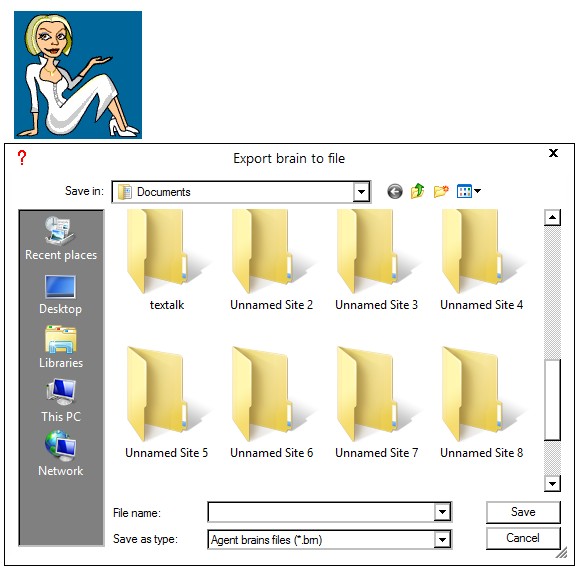The width and height of the screenshot is (581, 575).
Task: Select Desktop in the places bar
Action: [60, 295]
